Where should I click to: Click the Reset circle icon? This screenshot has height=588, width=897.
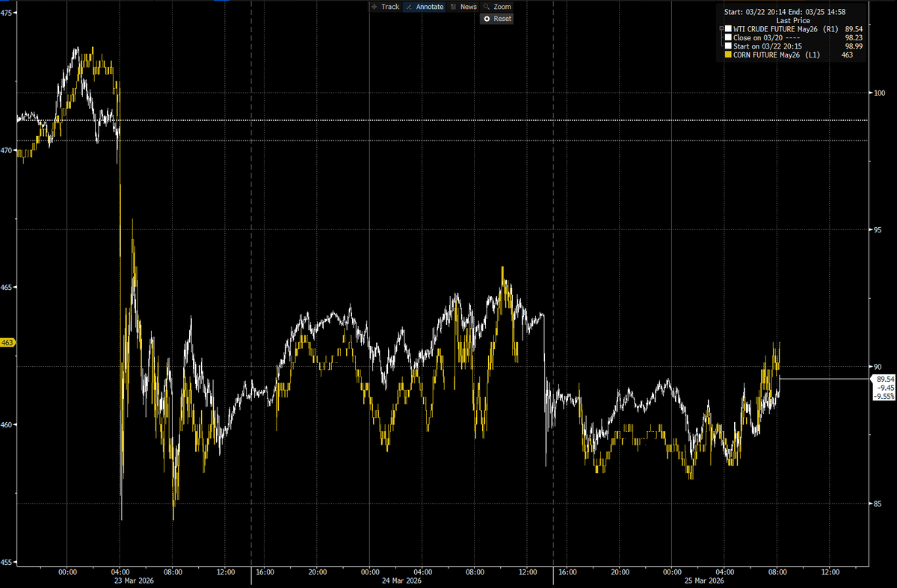coord(487,19)
